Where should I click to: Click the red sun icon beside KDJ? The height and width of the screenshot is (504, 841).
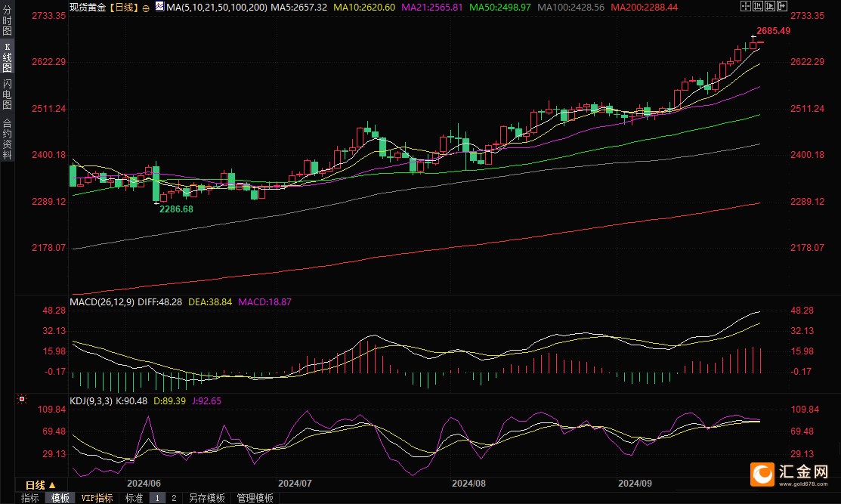22,398
